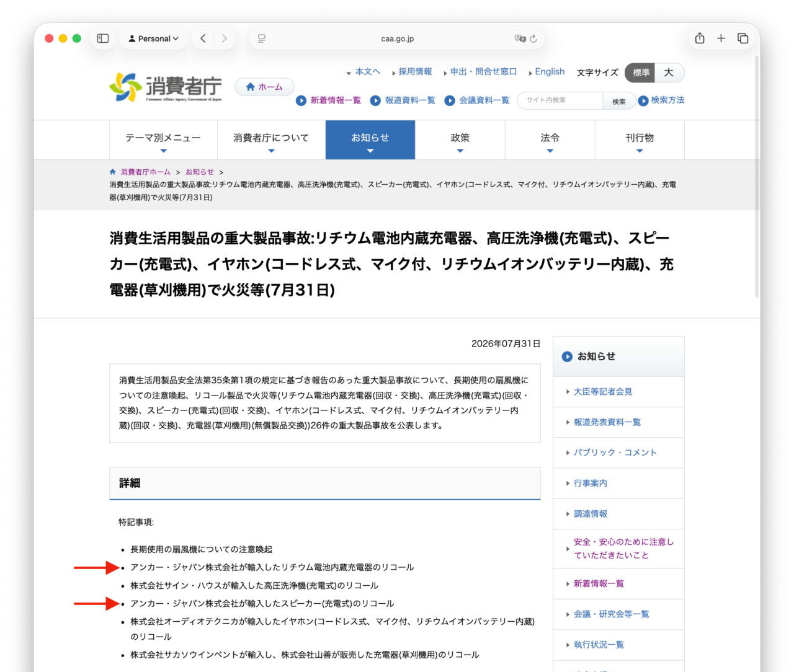Click the ホーム button
Viewport: 794px width, 672px height.
click(x=264, y=87)
